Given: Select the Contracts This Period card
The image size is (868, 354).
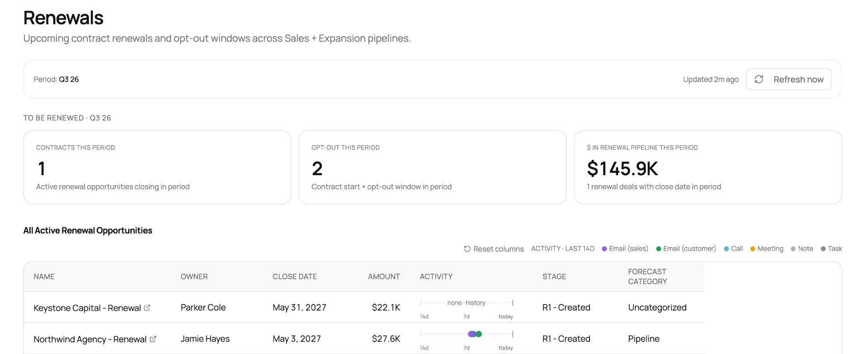Looking at the screenshot, I should click(x=157, y=167).
